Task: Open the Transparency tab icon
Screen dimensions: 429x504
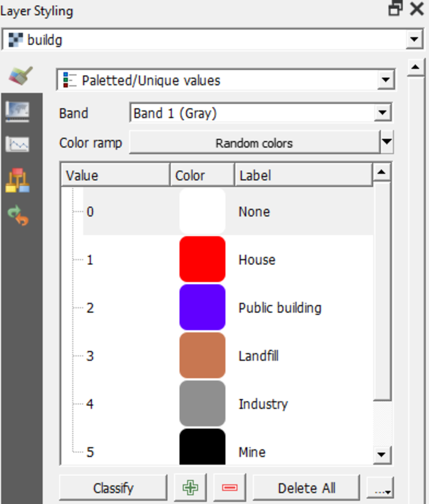Action: 18,110
